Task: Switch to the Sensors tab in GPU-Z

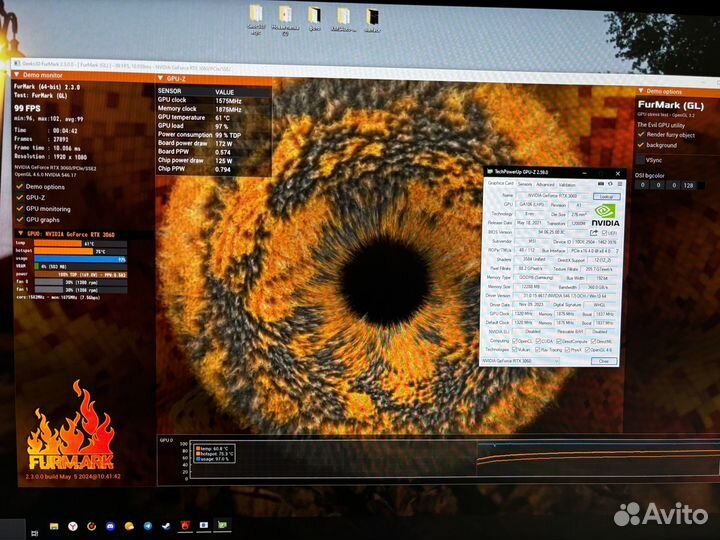Action: pyautogui.click(x=525, y=184)
